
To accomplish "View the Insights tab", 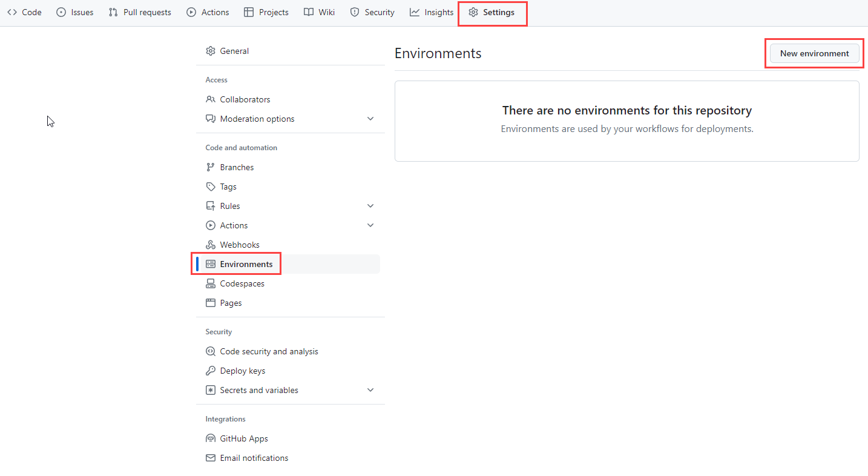I will [x=432, y=12].
